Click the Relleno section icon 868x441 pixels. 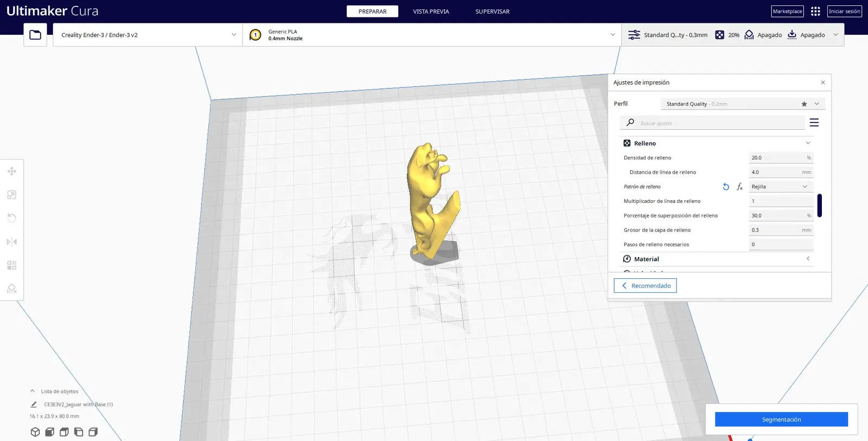click(627, 143)
